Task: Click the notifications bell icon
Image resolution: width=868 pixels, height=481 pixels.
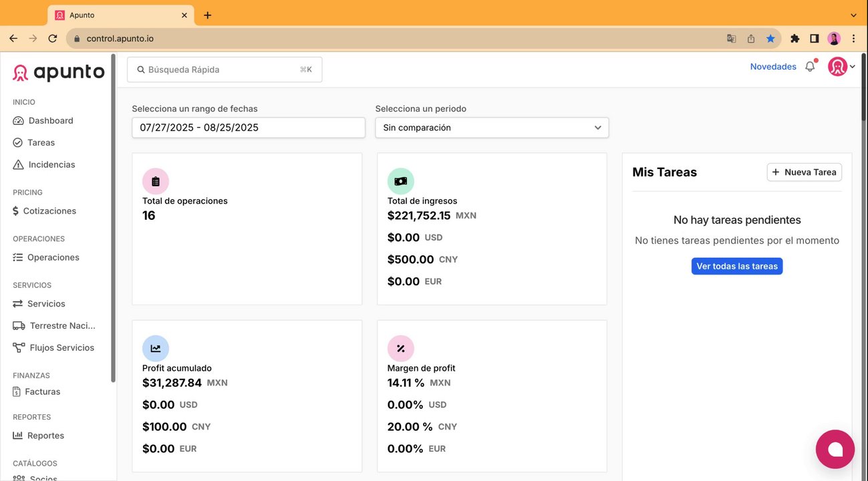Action: [810, 67]
